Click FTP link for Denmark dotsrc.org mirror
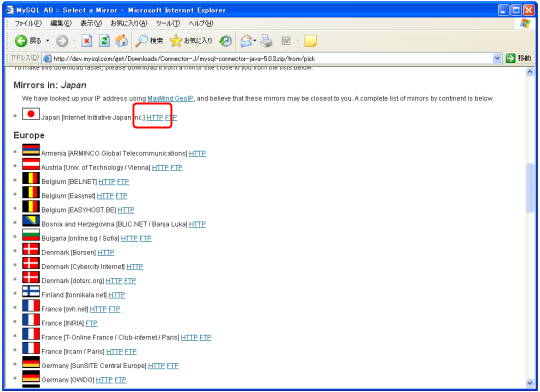 tap(130, 281)
